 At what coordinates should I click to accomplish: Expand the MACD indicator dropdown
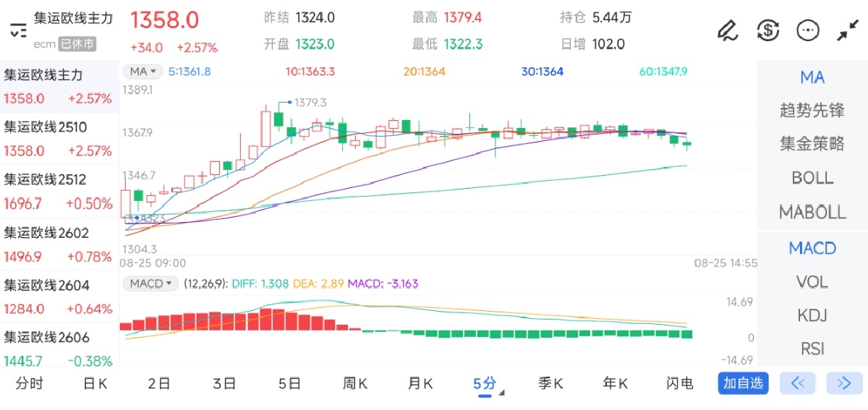point(150,283)
